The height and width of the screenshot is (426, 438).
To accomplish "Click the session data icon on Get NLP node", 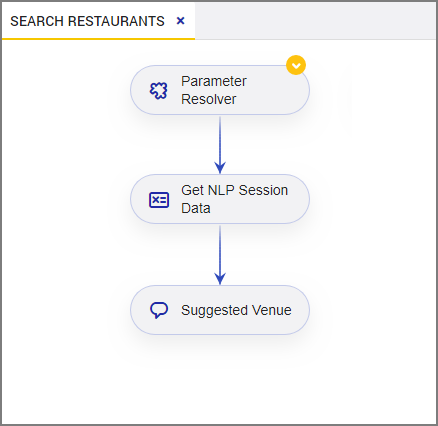I will pyautogui.click(x=159, y=200).
